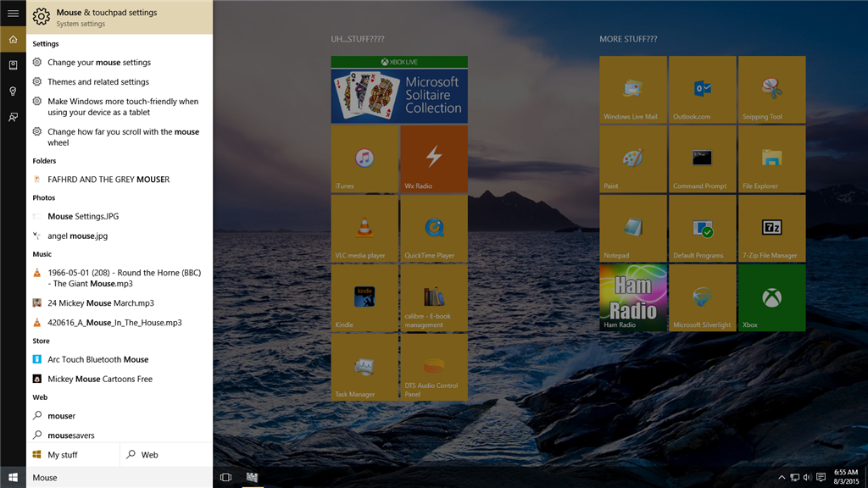Select the Home icon in search sidebar
Image resolution: width=868 pixels, height=488 pixels.
point(13,40)
